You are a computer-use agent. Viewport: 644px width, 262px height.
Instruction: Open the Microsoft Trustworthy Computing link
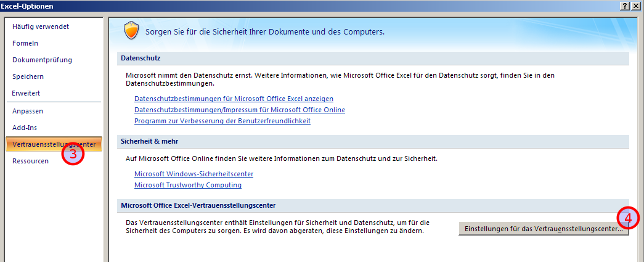pos(188,185)
